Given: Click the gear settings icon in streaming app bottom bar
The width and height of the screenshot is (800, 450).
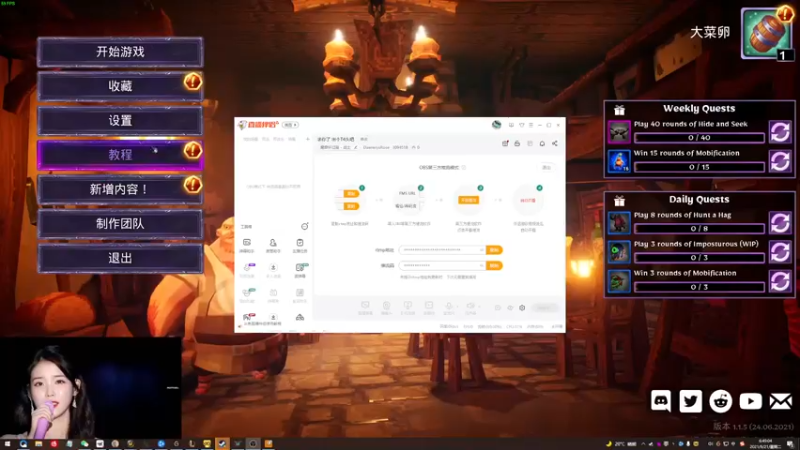Looking at the screenshot, I should (x=522, y=308).
